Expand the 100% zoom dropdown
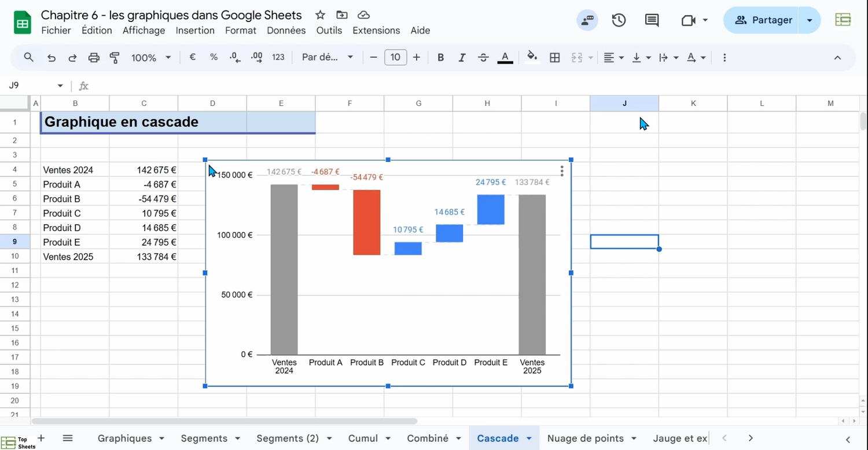 [151, 57]
